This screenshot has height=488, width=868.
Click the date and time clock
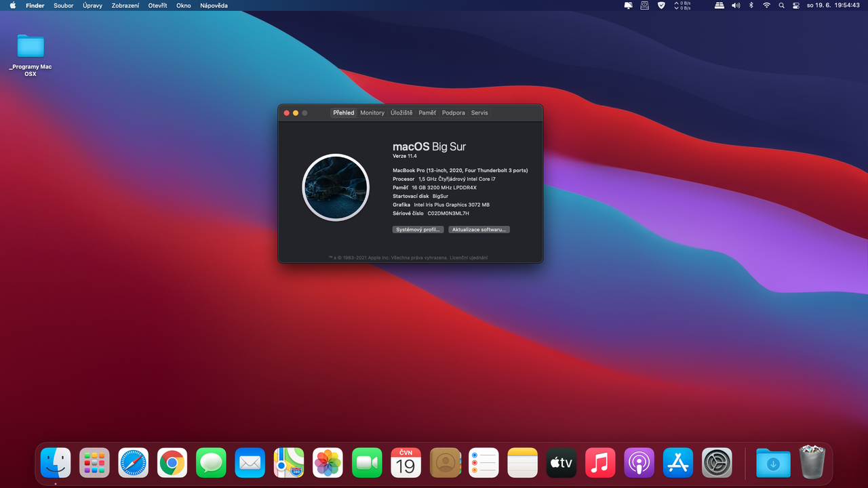point(833,5)
